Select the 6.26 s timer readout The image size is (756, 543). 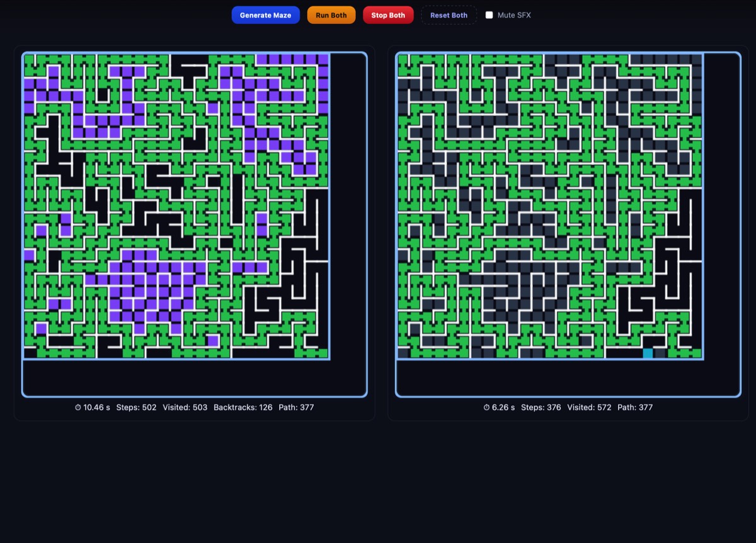[503, 408]
